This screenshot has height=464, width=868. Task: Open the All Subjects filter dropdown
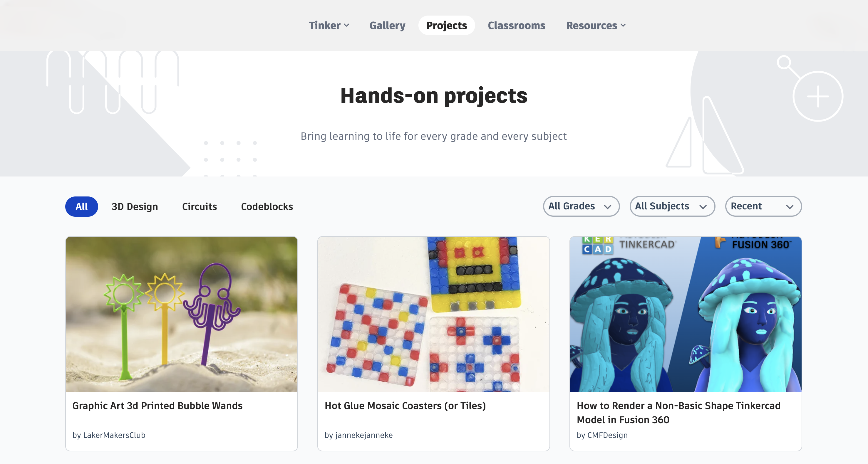[672, 206]
